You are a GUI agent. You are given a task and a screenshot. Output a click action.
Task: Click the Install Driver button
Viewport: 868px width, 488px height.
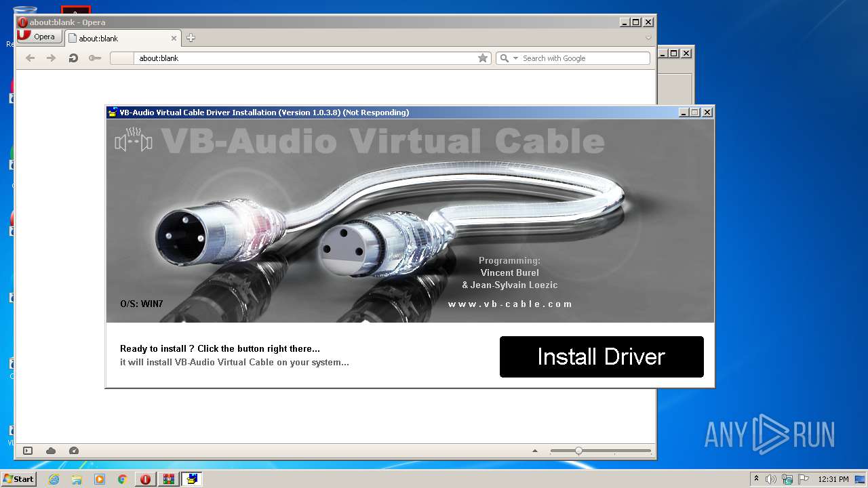601,357
